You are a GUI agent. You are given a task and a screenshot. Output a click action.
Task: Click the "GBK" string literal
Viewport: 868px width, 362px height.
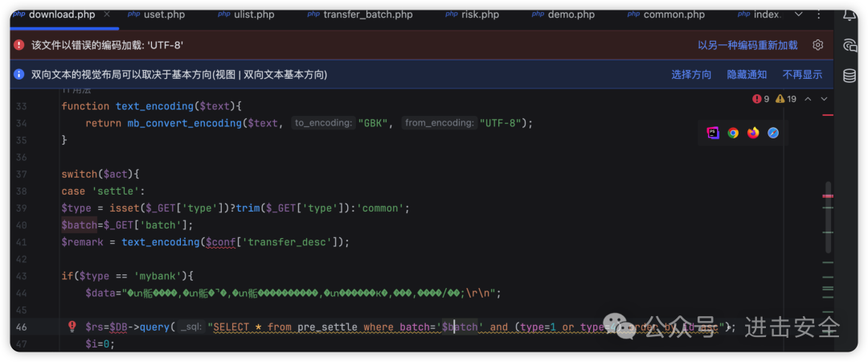tap(375, 123)
